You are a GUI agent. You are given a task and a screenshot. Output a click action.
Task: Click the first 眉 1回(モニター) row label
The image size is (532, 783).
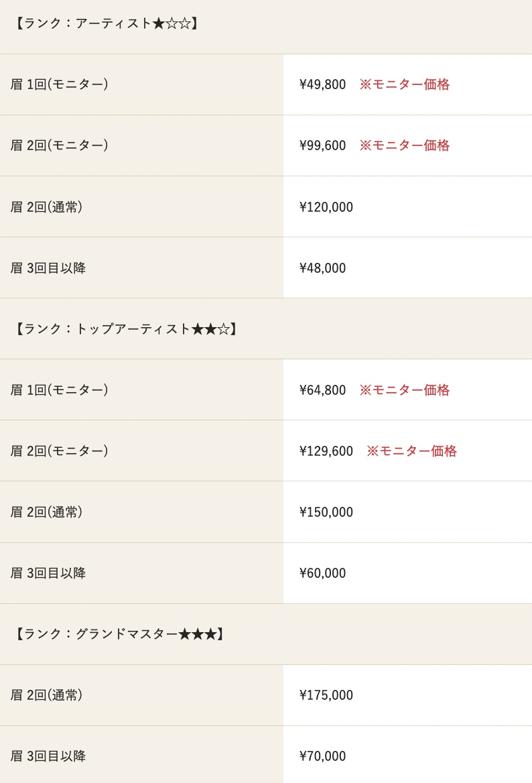tap(60, 84)
